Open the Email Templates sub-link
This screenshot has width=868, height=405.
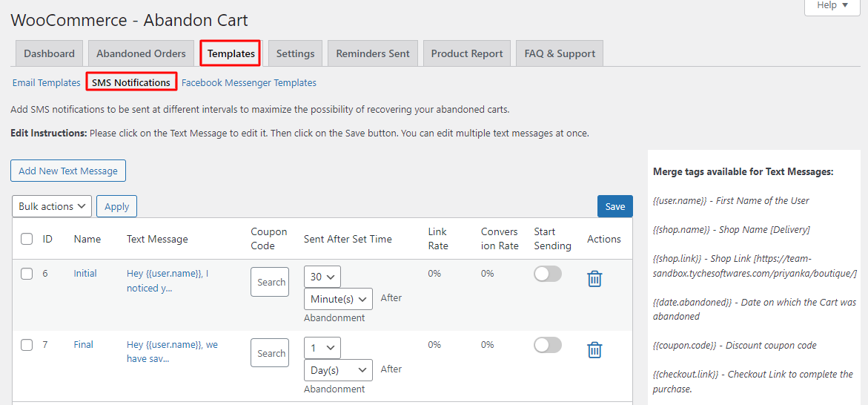47,82
